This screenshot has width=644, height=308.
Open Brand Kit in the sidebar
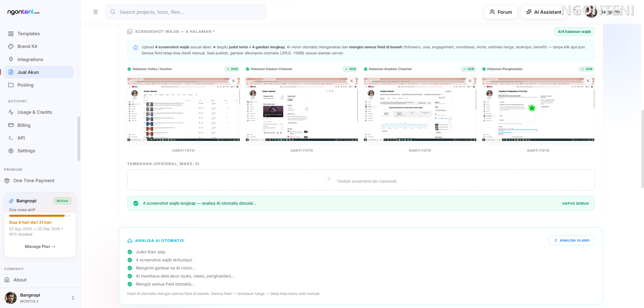[39, 46]
